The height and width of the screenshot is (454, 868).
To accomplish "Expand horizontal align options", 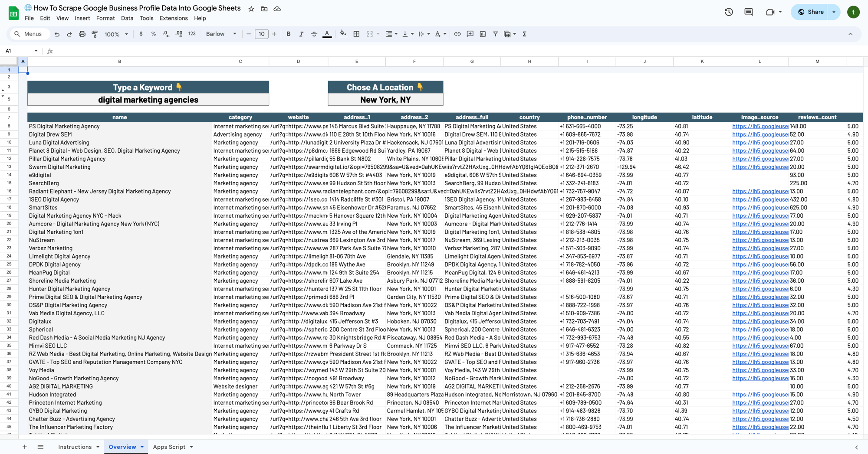I will (x=396, y=34).
